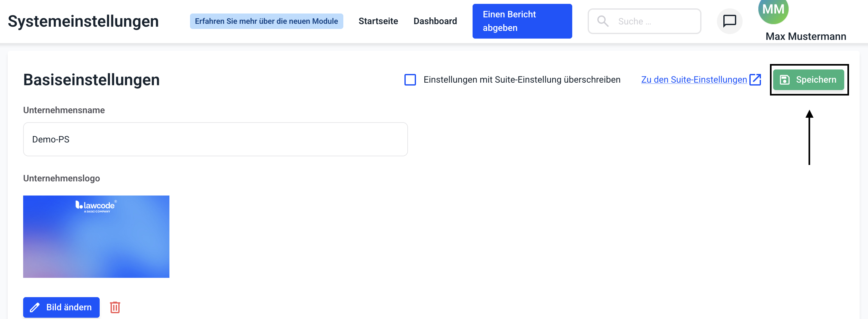Go to the Dashboard menu item
Screen dimensions: 868x319
point(435,21)
